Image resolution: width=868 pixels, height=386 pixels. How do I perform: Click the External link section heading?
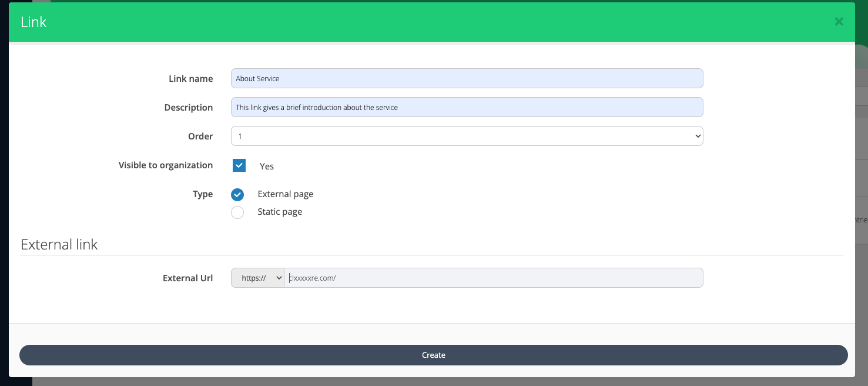(x=59, y=244)
